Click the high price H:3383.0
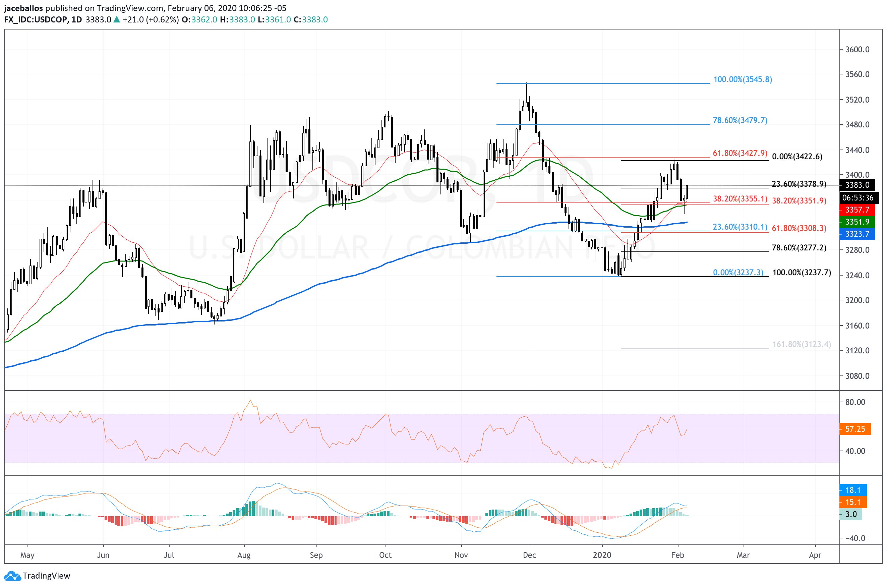887x588 pixels. [x=237, y=19]
